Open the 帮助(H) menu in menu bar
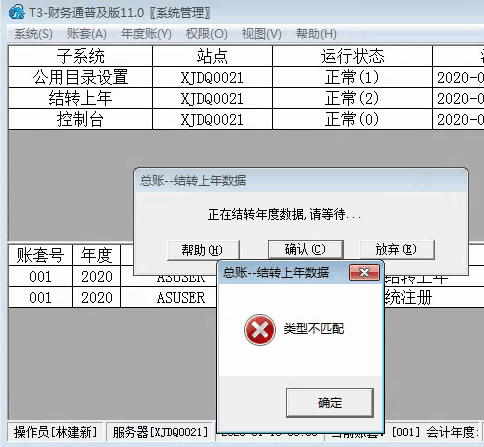The width and height of the screenshot is (484, 447). click(x=316, y=34)
